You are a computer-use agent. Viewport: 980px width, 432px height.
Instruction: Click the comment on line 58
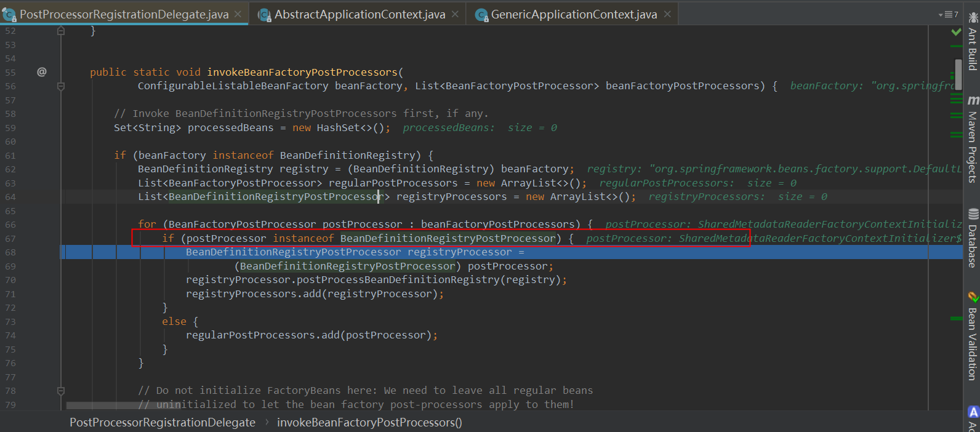pyautogui.click(x=301, y=114)
